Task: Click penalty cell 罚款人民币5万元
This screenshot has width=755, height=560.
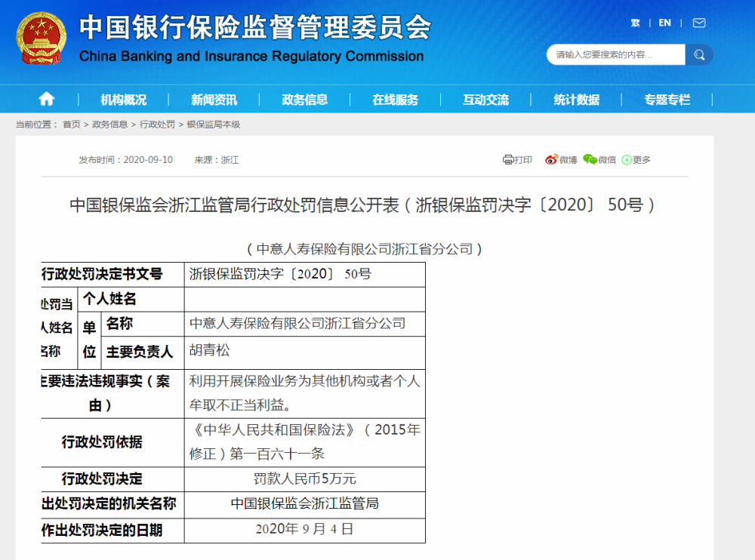Action: [x=305, y=478]
